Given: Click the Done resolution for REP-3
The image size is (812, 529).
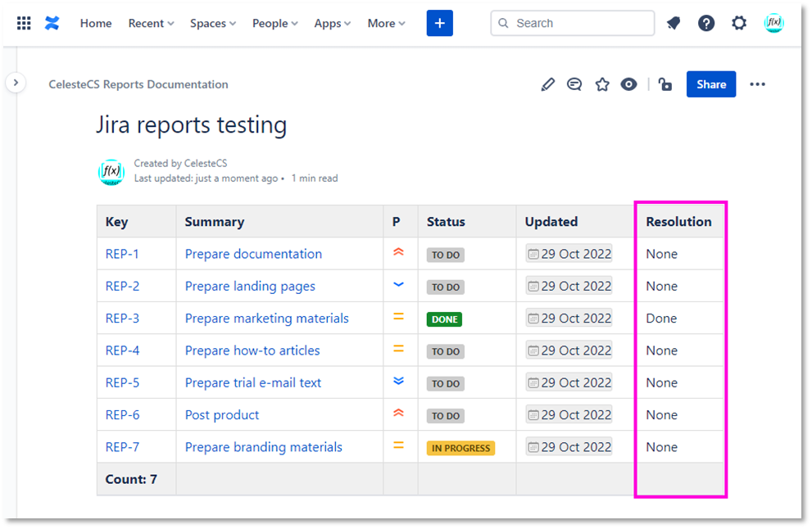Looking at the screenshot, I should pyautogui.click(x=661, y=319).
